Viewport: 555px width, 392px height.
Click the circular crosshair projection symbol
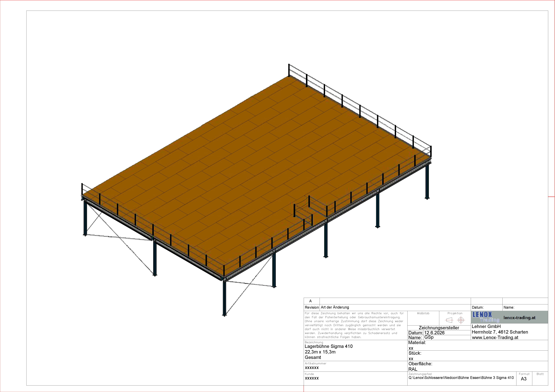pyautogui.click(x=461, y=320)
